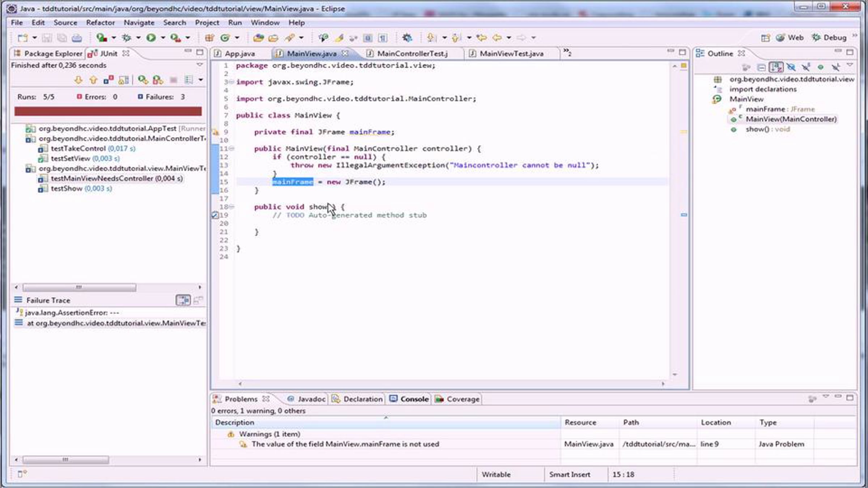
Task: Go to Last Edit Location icon
Action: point(481,38)
